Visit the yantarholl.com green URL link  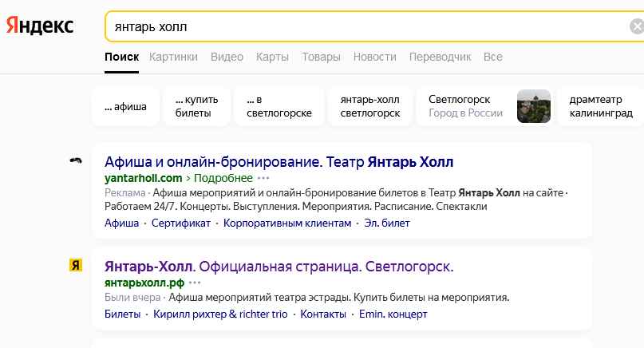pos(144,178)
